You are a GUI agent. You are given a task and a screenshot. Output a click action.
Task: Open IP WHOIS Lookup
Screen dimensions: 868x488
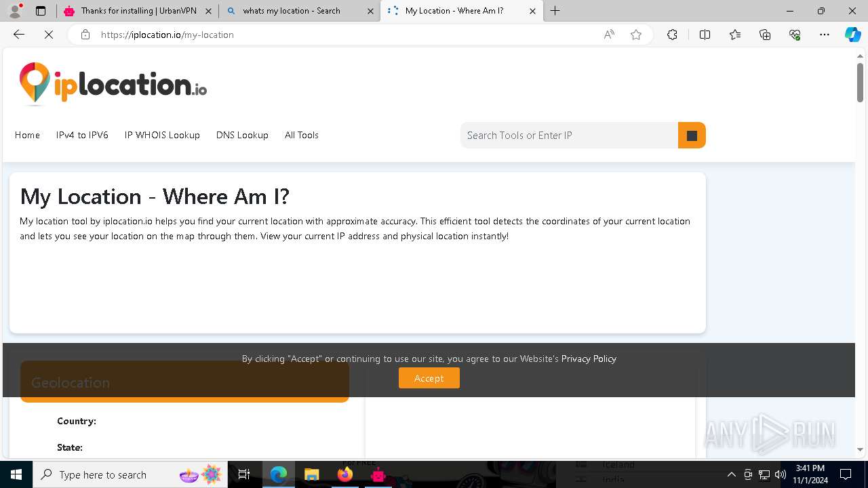click(x=162, y=135)
